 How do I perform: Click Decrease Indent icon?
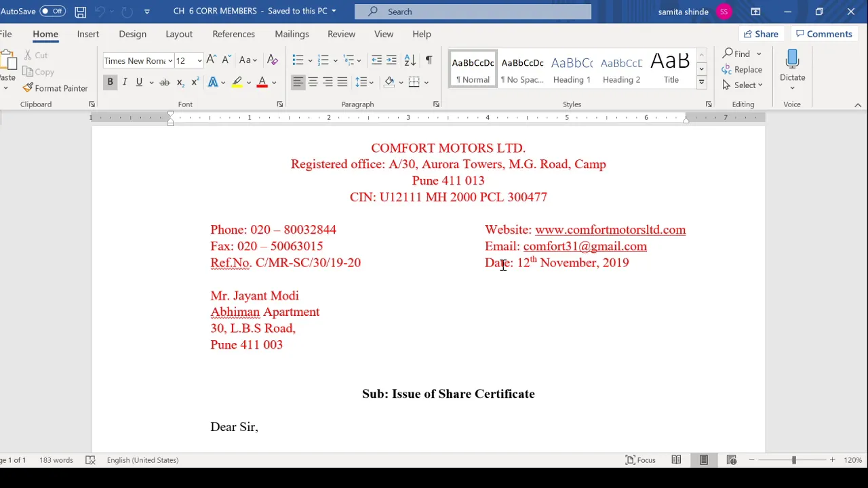pos(376,60)
